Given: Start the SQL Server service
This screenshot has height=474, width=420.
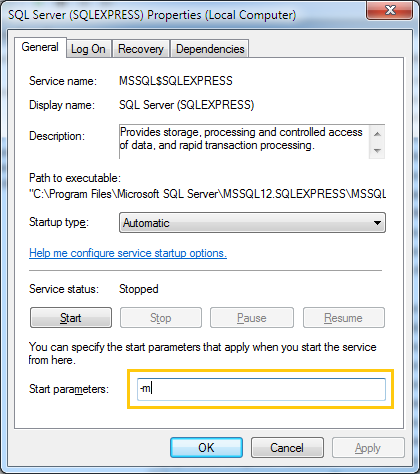Looking at the screenshot, I should click(71, 318).
